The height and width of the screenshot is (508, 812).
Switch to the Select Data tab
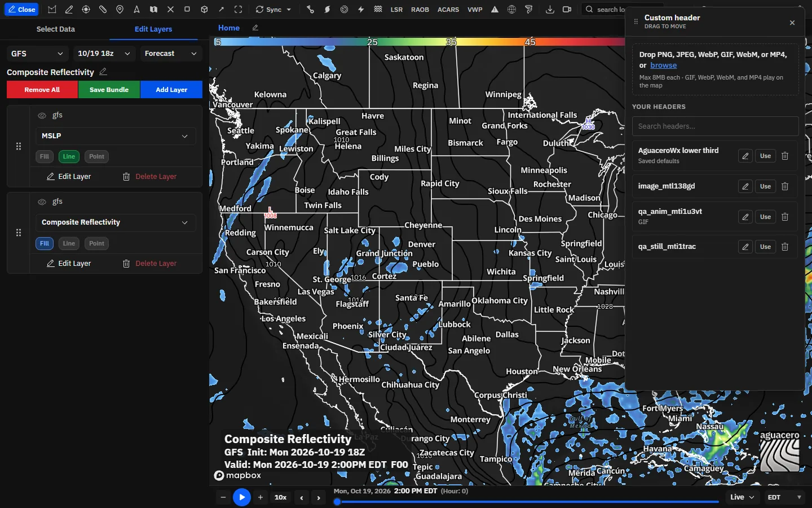click(55, 29)
